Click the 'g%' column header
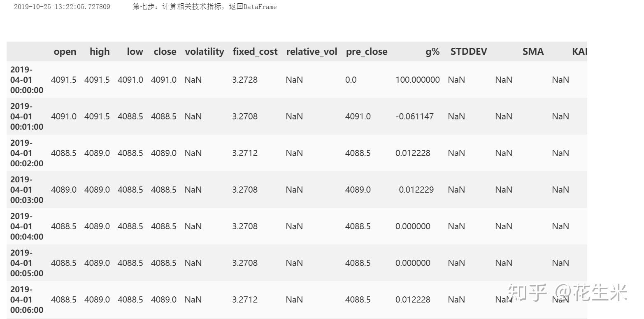The height and width of the screenshot is (319, 644). (432, 51)
